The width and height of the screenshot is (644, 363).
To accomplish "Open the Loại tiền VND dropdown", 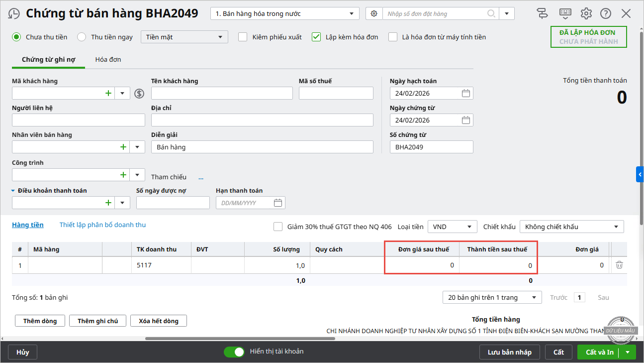I will [452, 227].
